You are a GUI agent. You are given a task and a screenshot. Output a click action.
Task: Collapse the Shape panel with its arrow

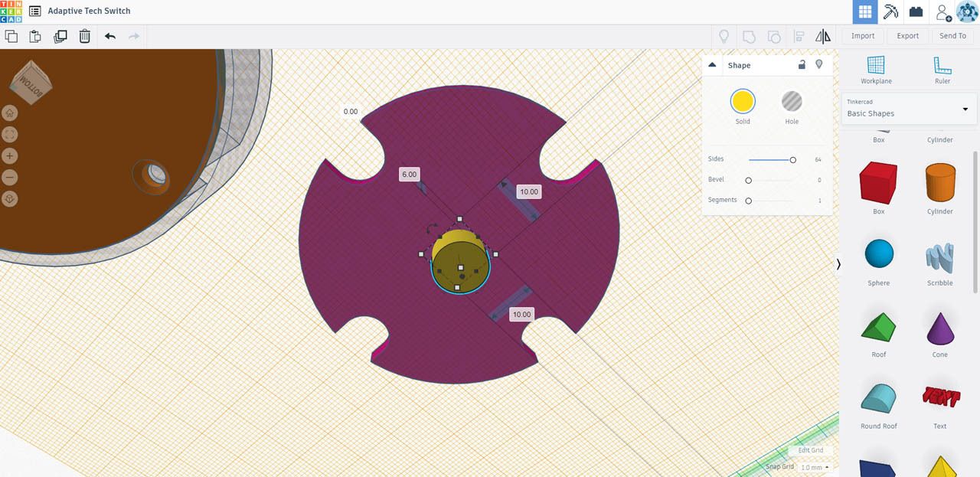[x=713, y=65]
